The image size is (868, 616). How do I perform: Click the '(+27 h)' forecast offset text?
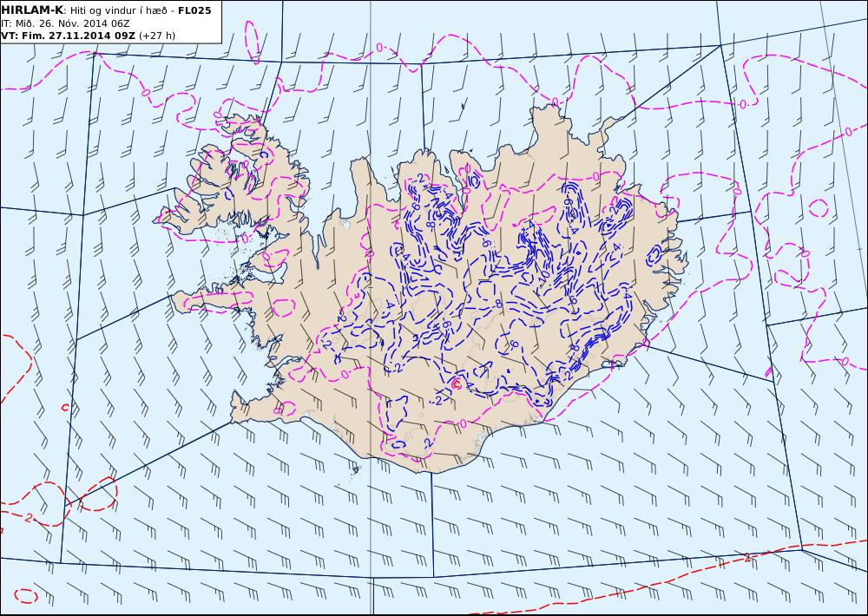[x=156, y=36]
